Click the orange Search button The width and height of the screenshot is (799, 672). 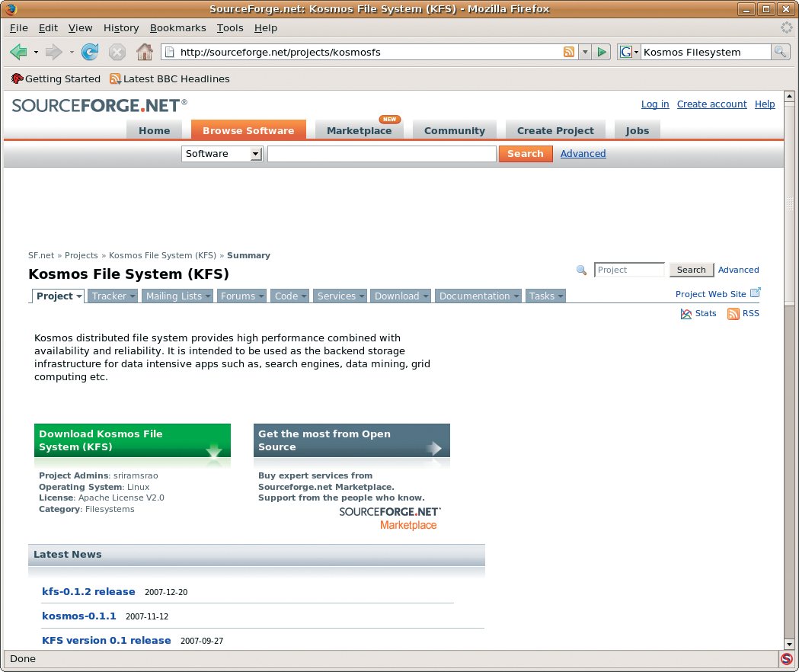tap(526, 153)
